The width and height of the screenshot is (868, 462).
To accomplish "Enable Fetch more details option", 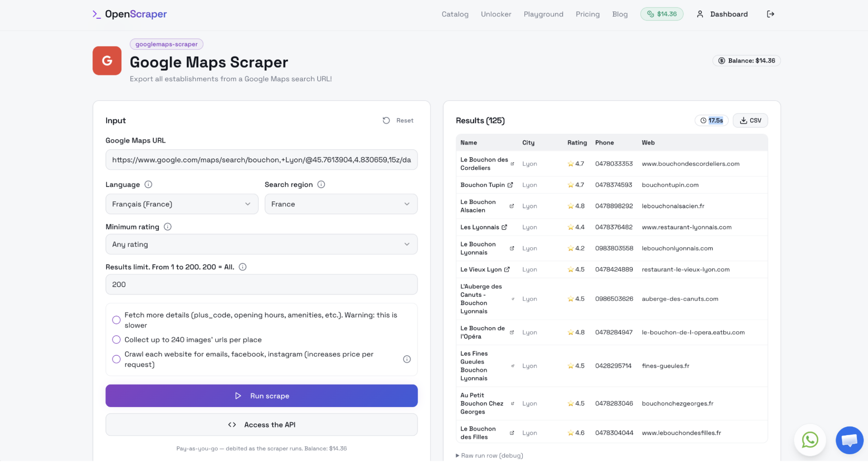I will 116,320.
